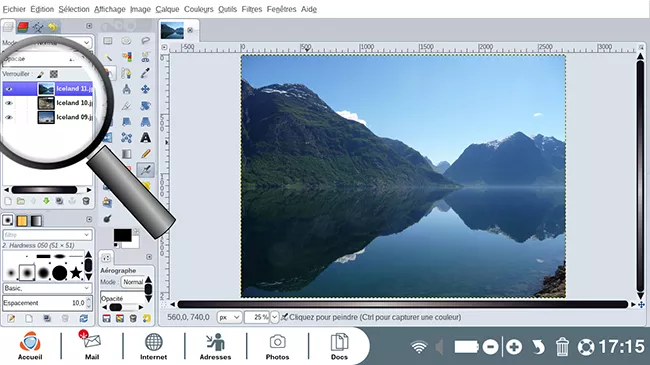Expand the Basic brush preset dropdown
This screenshot has height=365, width=650.
47,288
